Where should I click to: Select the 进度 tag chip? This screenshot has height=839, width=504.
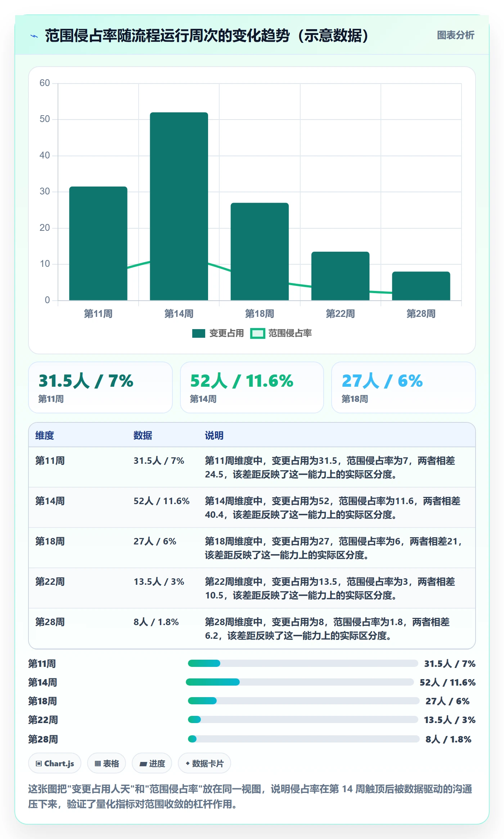(x=152, y=763)
